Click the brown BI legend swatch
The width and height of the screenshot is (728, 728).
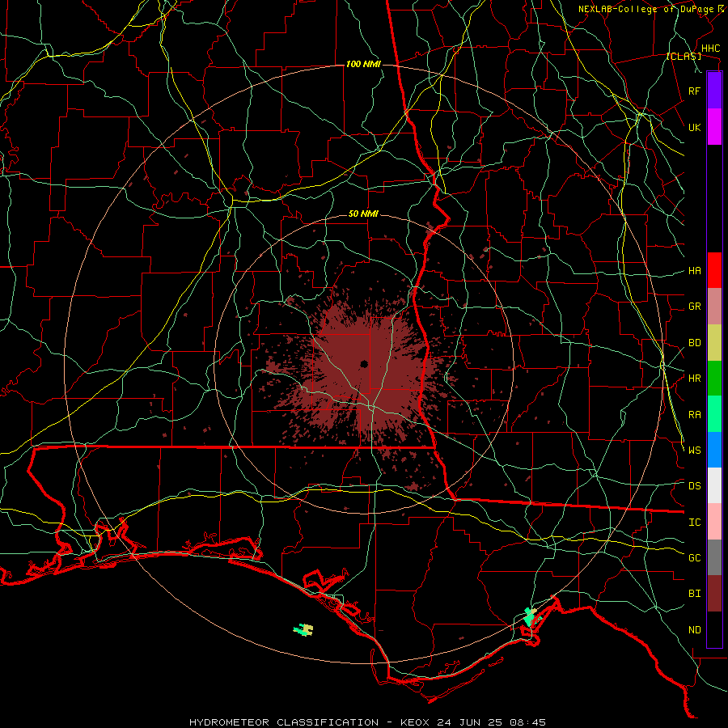click(x=714, y=594)
